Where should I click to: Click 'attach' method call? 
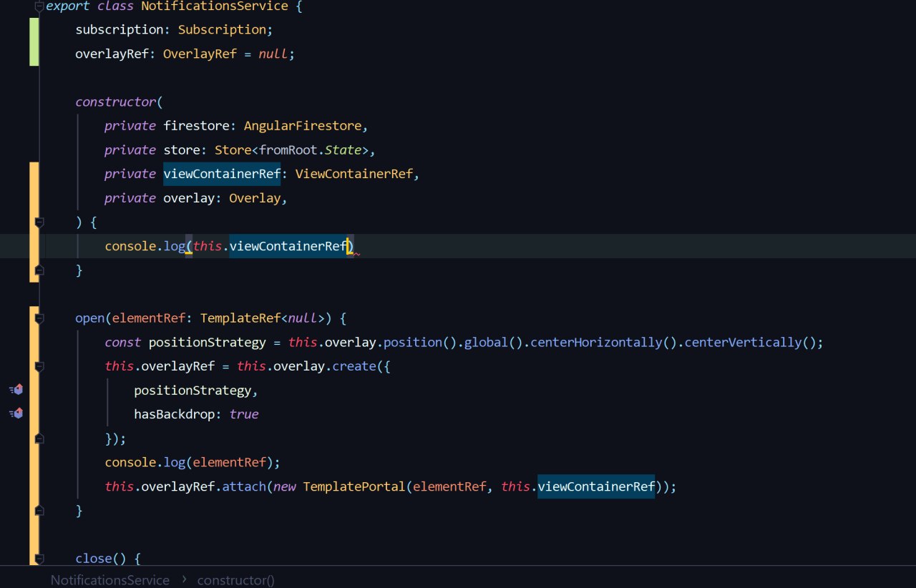[244, 486]
